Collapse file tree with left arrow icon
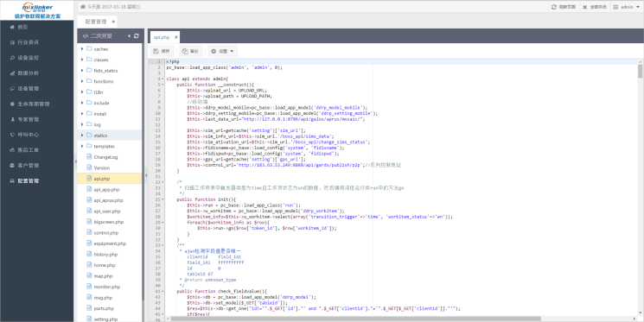The width and height of the screenshot is (644, 322). (x=129, y=36)
